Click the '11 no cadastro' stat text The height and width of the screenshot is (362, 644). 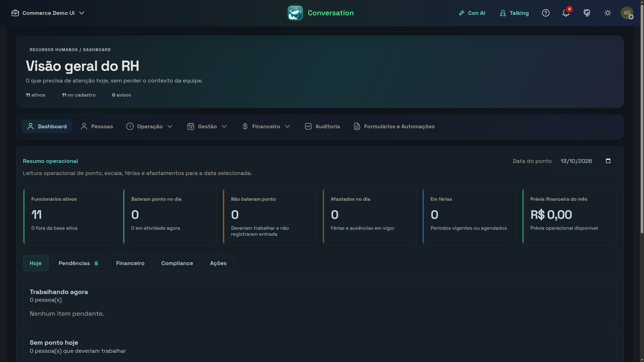tap(79, 95)
